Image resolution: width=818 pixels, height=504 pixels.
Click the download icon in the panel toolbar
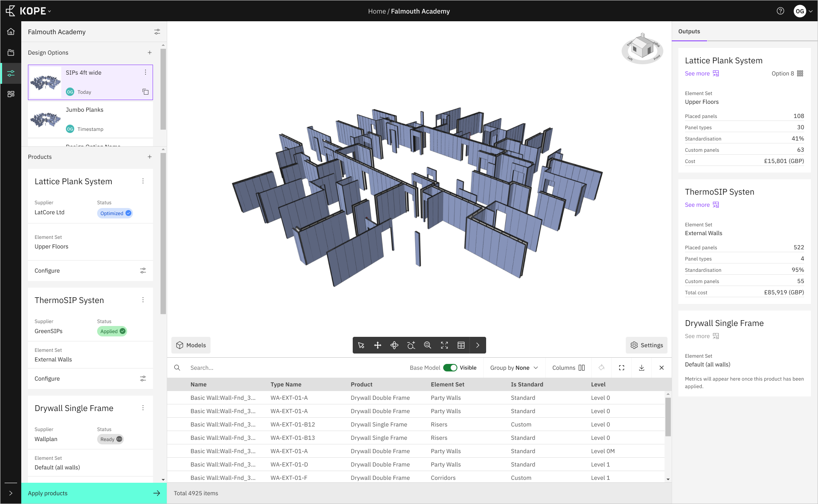[641, 367]
